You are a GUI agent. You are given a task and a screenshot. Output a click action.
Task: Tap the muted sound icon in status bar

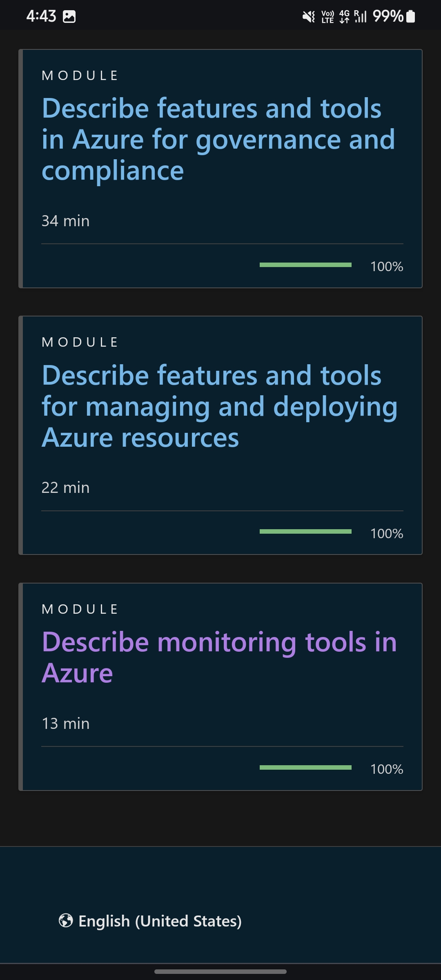[309, 16]
